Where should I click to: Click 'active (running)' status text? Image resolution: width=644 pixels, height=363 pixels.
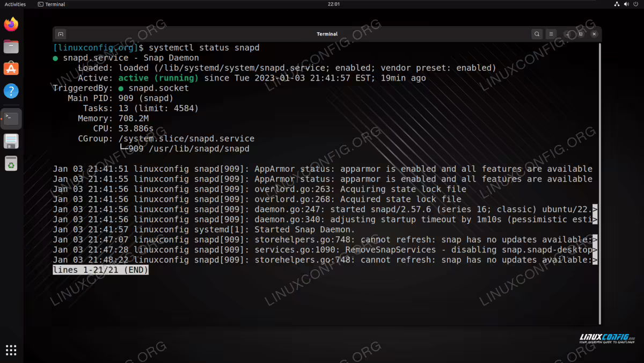pos(158,78)
